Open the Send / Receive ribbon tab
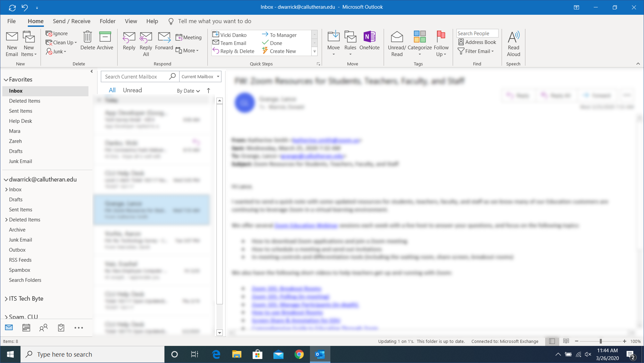The height and width of the screenshot is (363, 644). [71, 21]
